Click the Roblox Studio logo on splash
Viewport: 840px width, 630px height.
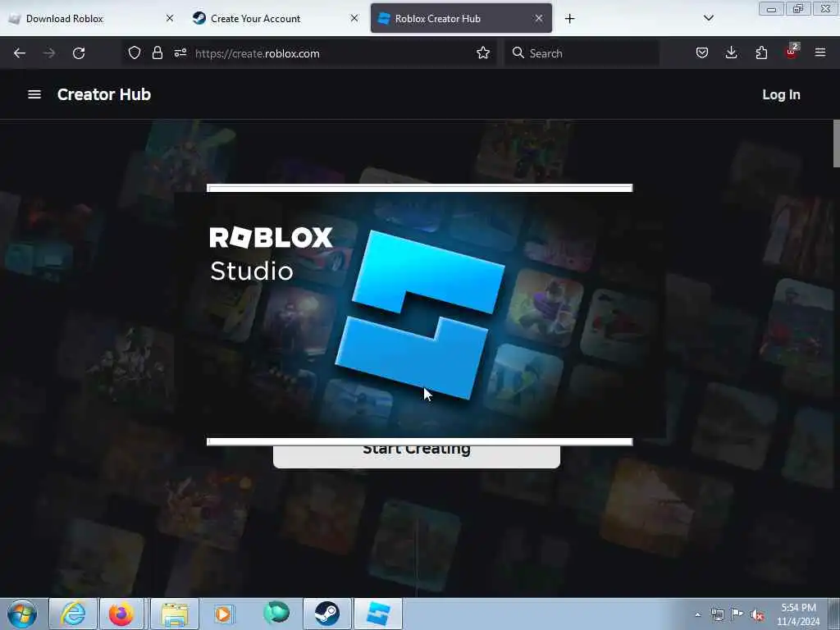(419, 315)
